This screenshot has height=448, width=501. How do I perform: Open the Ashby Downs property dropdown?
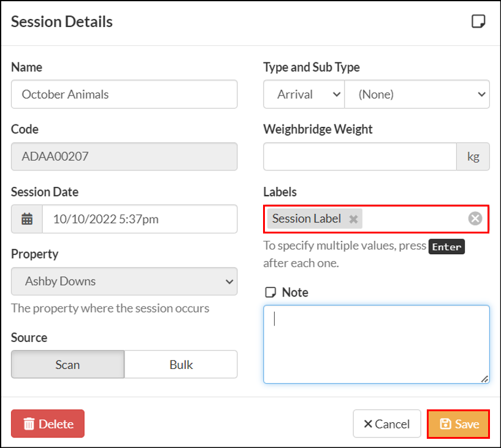click(x=124, y=281)
